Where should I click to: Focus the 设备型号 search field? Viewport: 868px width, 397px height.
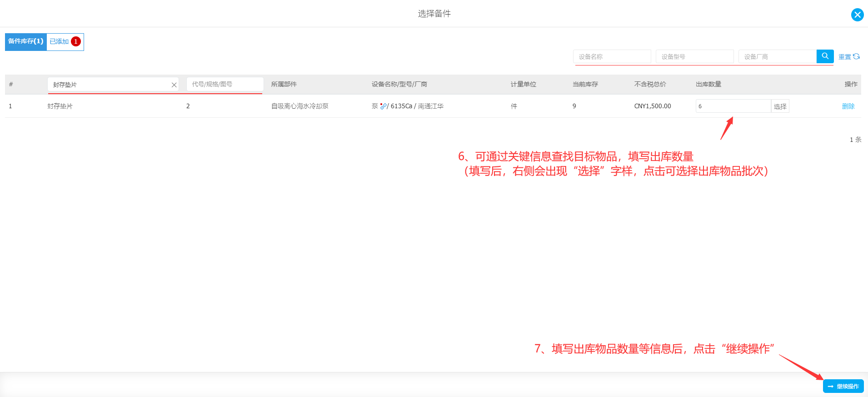click(x=694, y=57)
